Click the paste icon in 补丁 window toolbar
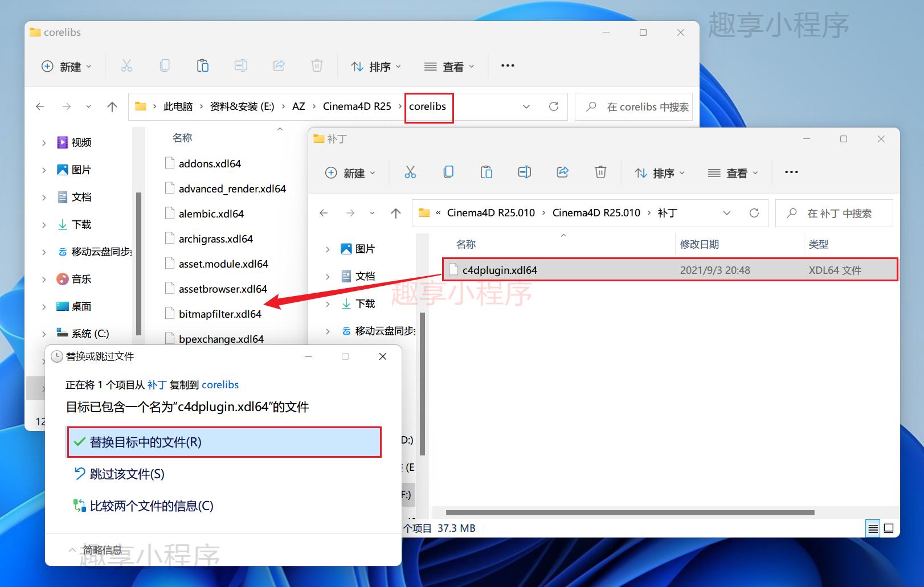 (x=486, y=172)
